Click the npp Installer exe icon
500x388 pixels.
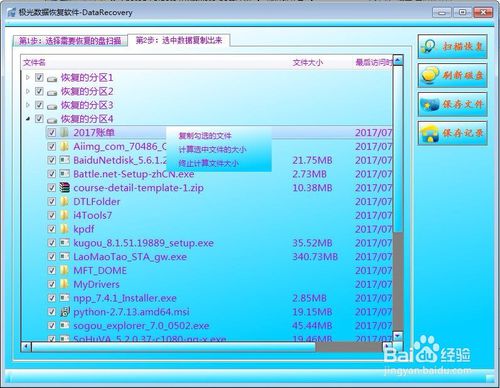point(64,297)
